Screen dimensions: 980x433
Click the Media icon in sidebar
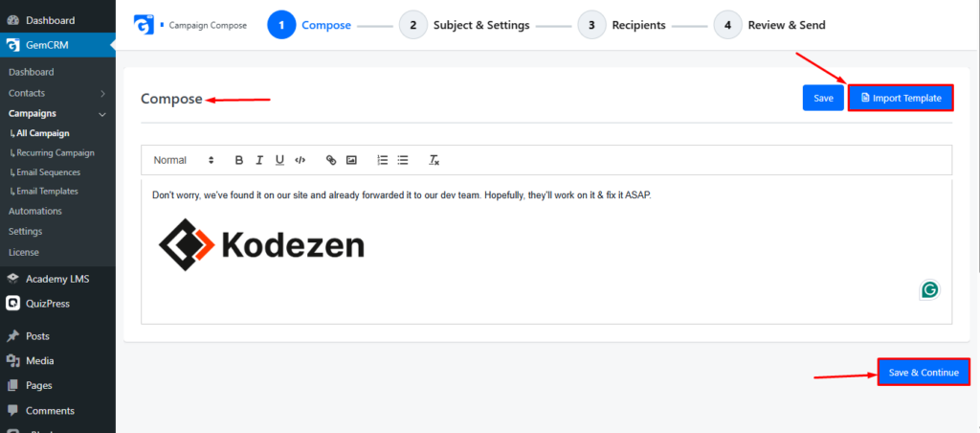[x=12, y=361]
